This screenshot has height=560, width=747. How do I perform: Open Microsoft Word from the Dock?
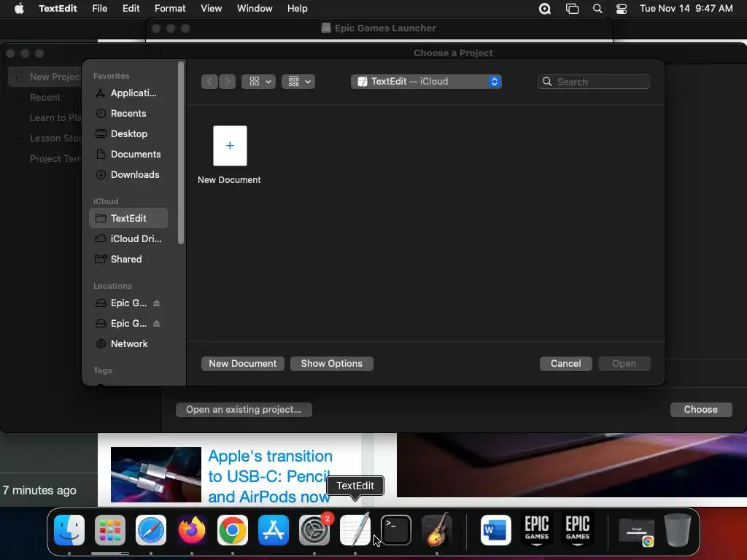coord(496,530)
